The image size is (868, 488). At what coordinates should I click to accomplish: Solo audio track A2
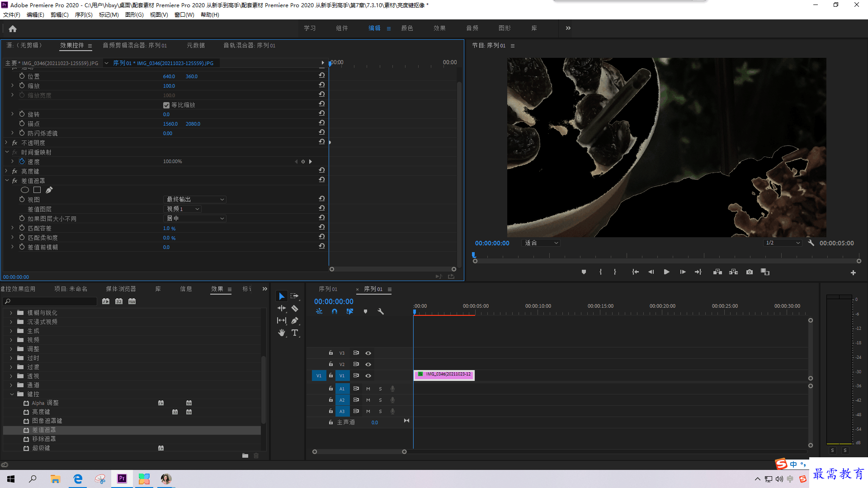(x=380, y=400)
